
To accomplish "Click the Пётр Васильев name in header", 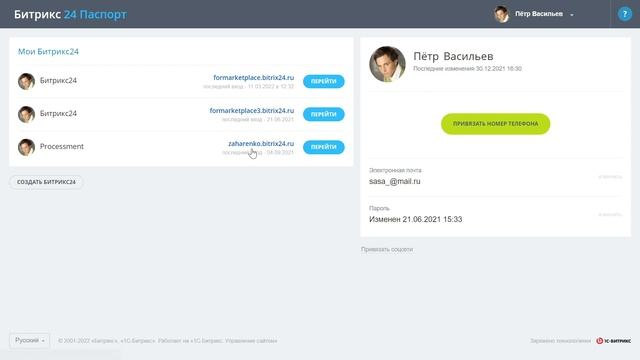I will (538, 14).
